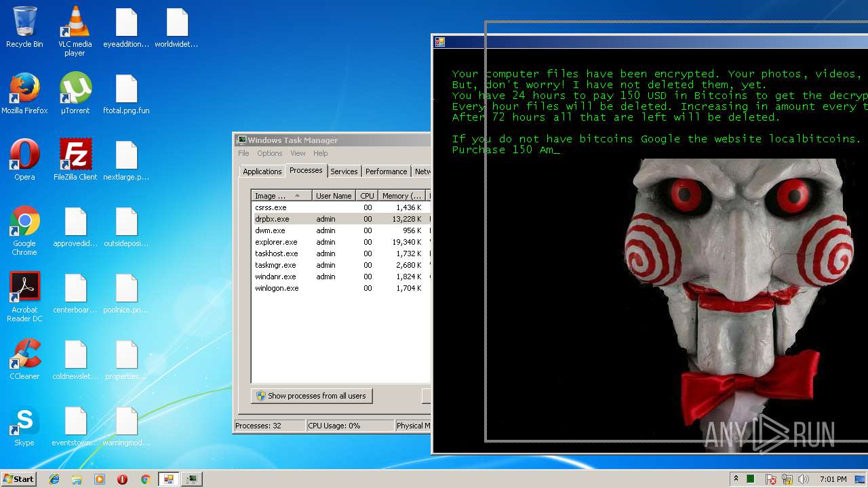Screen dimensions: 868x488
Task: Open File menu in Task Manager
Action: (x=243, y=153)
